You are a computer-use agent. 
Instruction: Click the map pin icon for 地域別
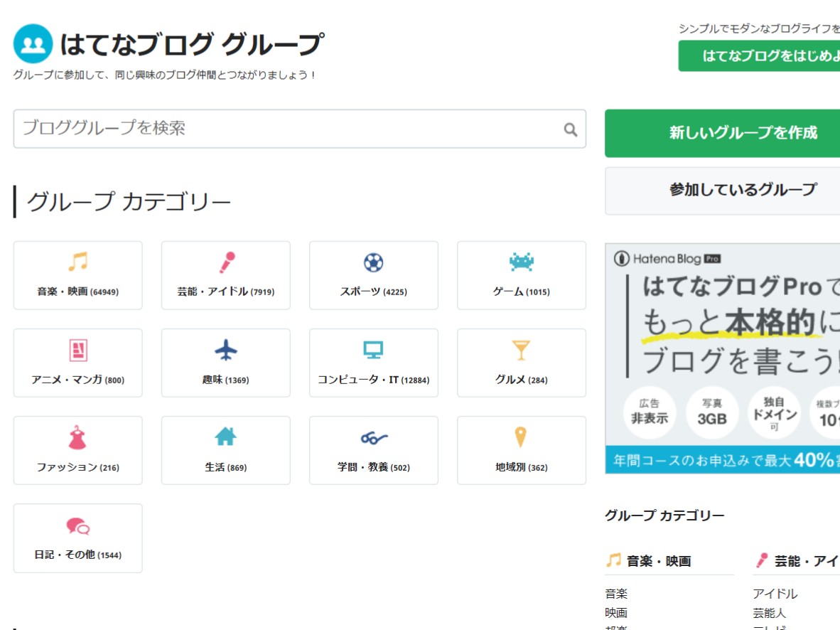click(520, 437)
